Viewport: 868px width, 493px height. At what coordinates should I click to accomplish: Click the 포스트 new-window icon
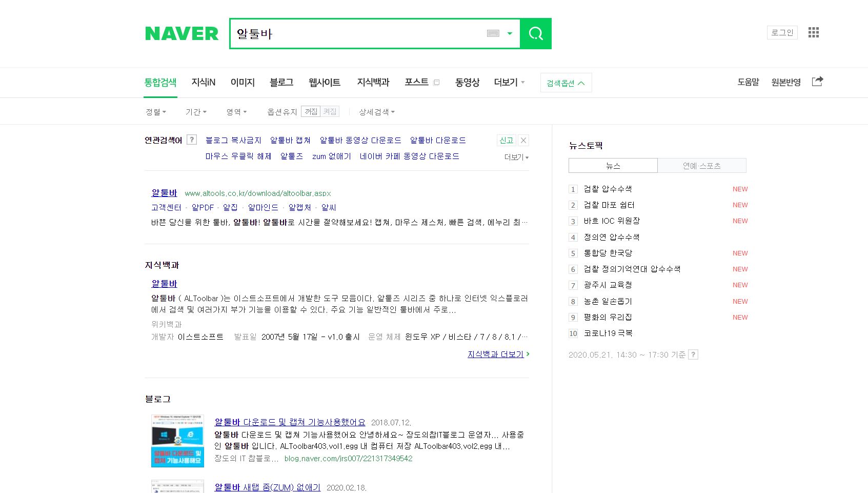pos(436,82)
